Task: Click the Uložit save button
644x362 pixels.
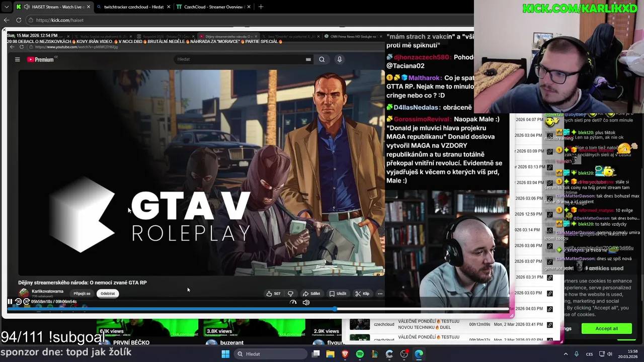Action: [338, 294]
